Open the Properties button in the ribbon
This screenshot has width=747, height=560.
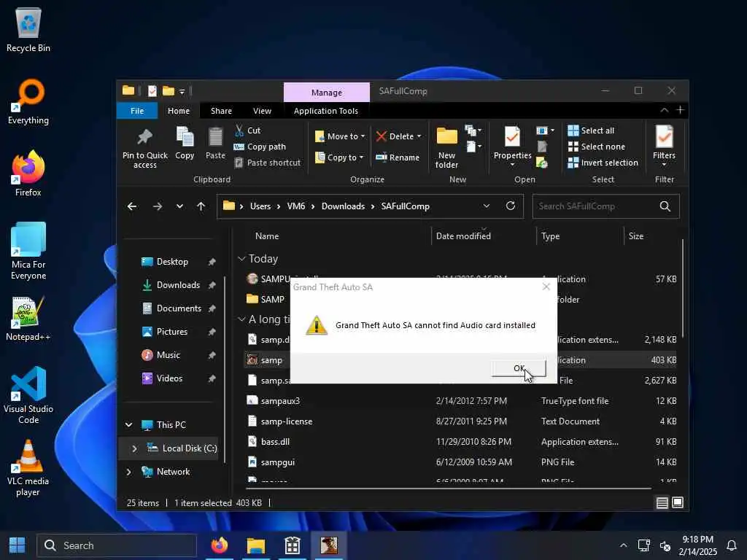tap(512, 146)
